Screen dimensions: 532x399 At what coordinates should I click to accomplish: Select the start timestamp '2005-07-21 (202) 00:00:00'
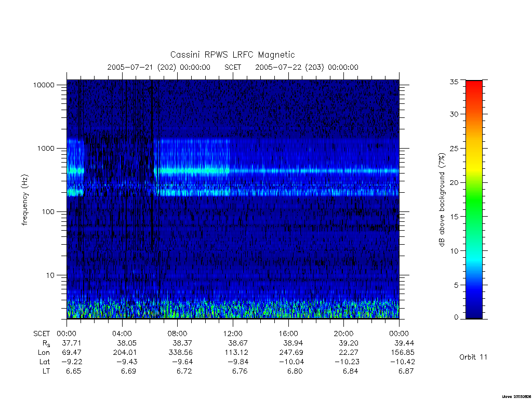click(159, 67)
